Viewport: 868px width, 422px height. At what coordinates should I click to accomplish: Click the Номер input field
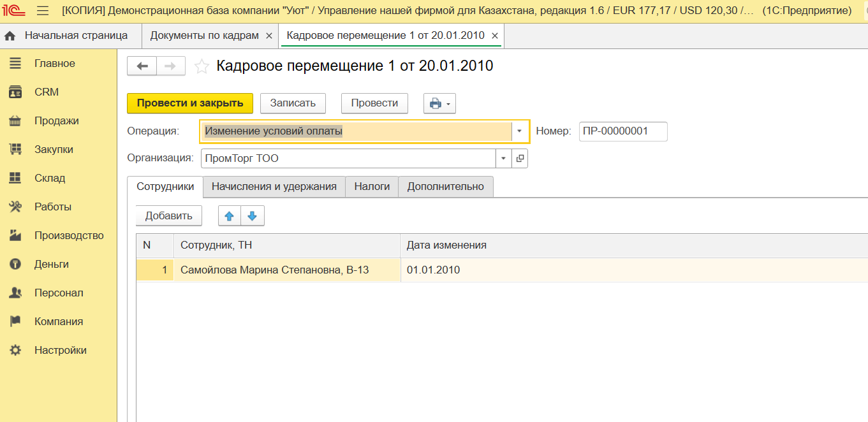pyautogui.click(x=622, y=131)
